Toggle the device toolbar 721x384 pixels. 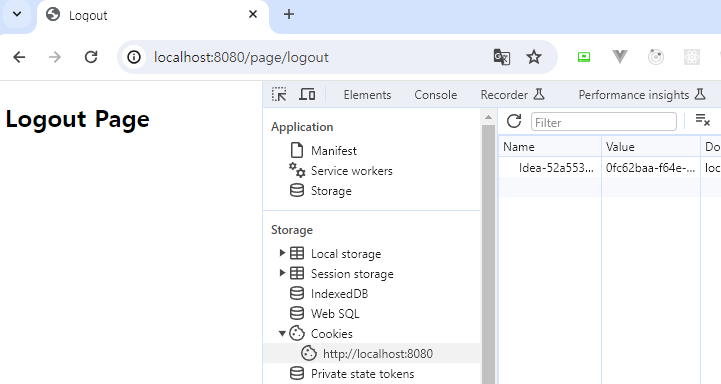[x=307, y=94]
